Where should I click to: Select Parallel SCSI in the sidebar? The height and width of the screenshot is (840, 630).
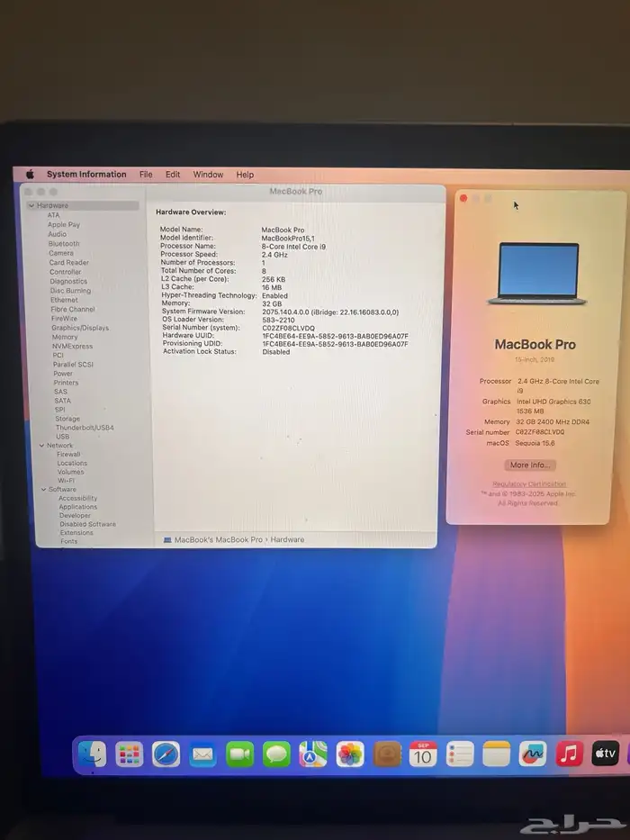pyautogui.click(x=74, y=365)
